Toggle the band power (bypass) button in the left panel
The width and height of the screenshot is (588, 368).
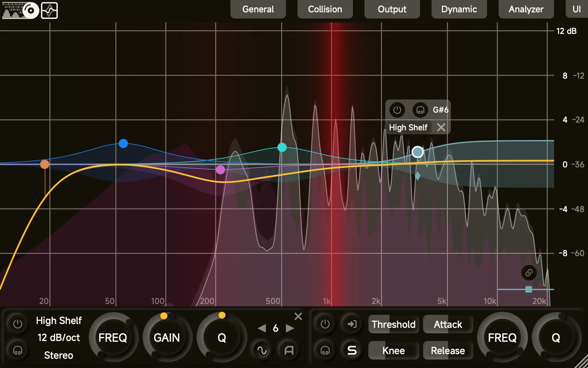pos(18,324)
